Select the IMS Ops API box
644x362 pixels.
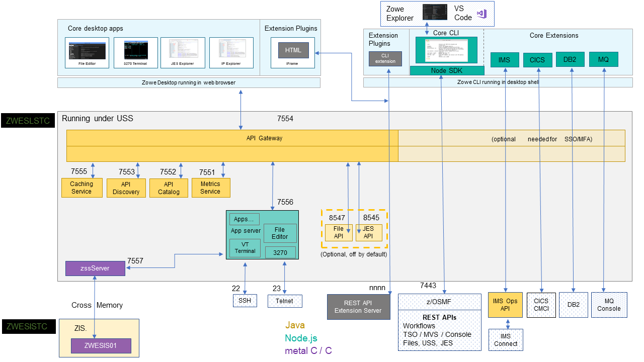(505, 305)
